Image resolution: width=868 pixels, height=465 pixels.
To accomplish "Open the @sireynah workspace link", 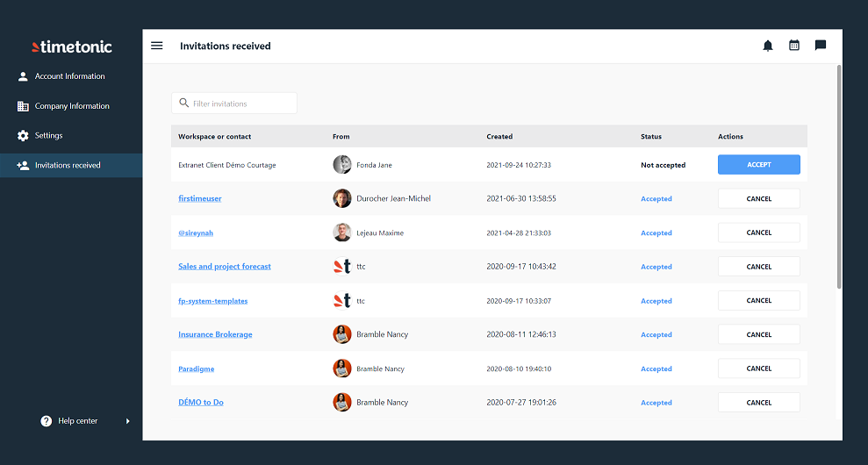I will (x=196, y=233).
